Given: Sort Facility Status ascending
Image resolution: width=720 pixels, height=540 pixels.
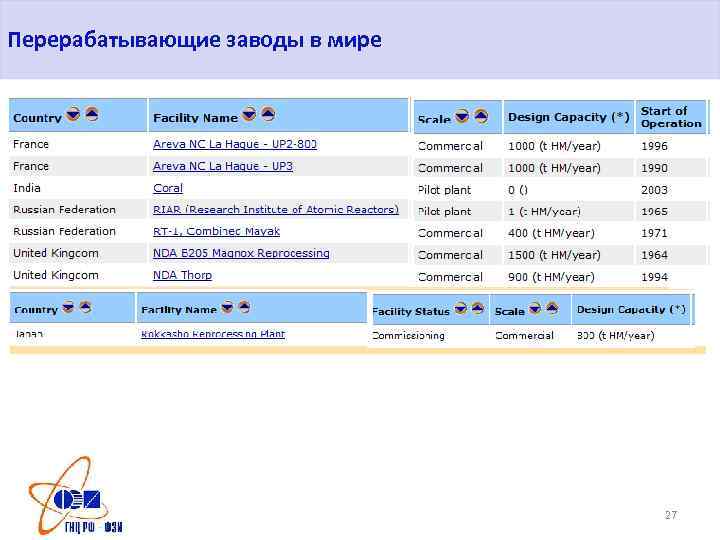Looking at the screenshot, I should coord(478,309).
